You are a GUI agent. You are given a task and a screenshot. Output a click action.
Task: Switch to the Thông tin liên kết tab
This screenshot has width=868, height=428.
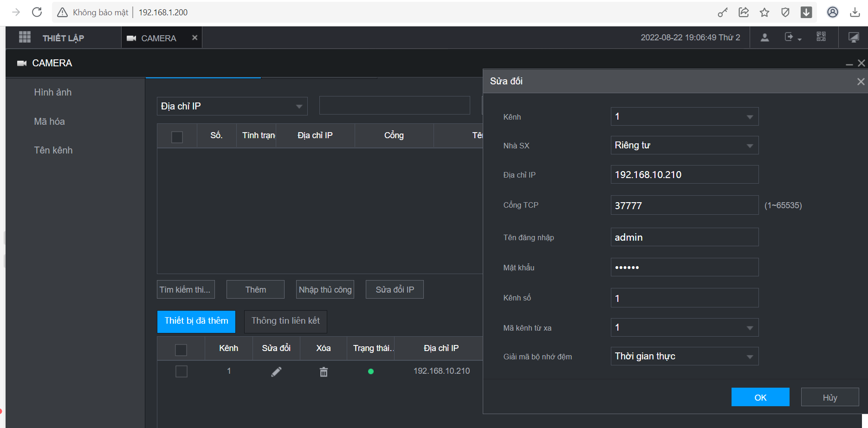tap(285, 321)
